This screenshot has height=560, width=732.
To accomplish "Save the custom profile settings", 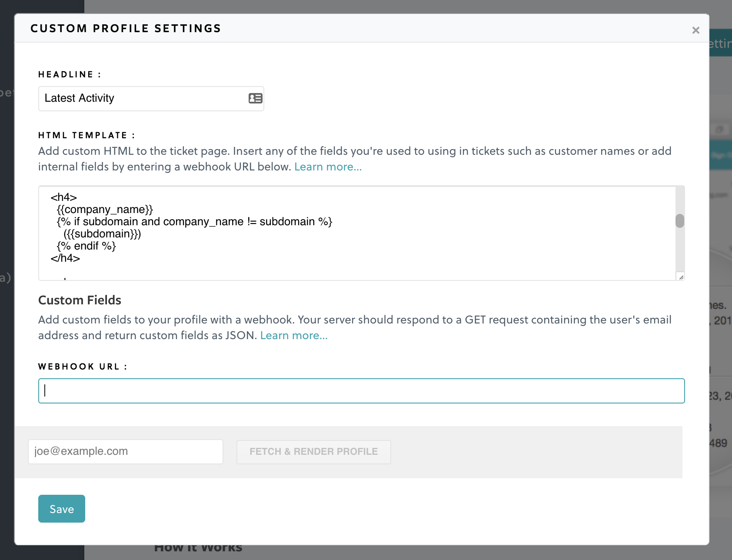I will point(62,509).
